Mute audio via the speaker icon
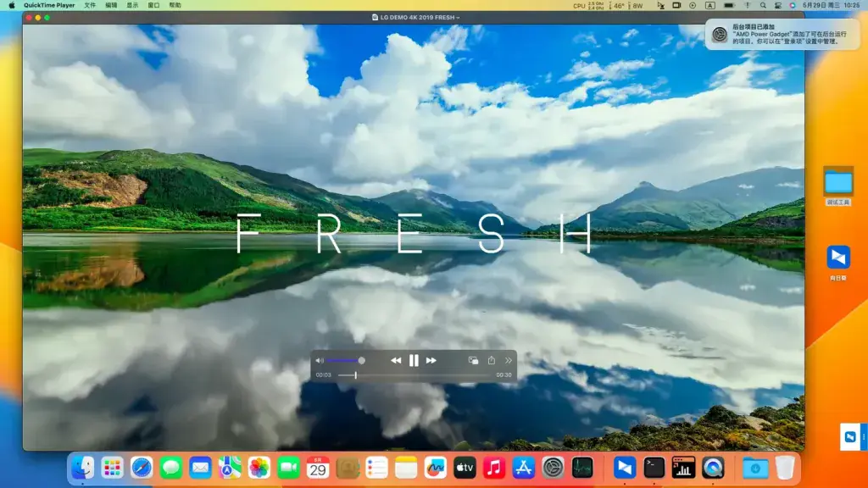The width and height of the screenshot is (868, 488). click(x=320, y=361)
